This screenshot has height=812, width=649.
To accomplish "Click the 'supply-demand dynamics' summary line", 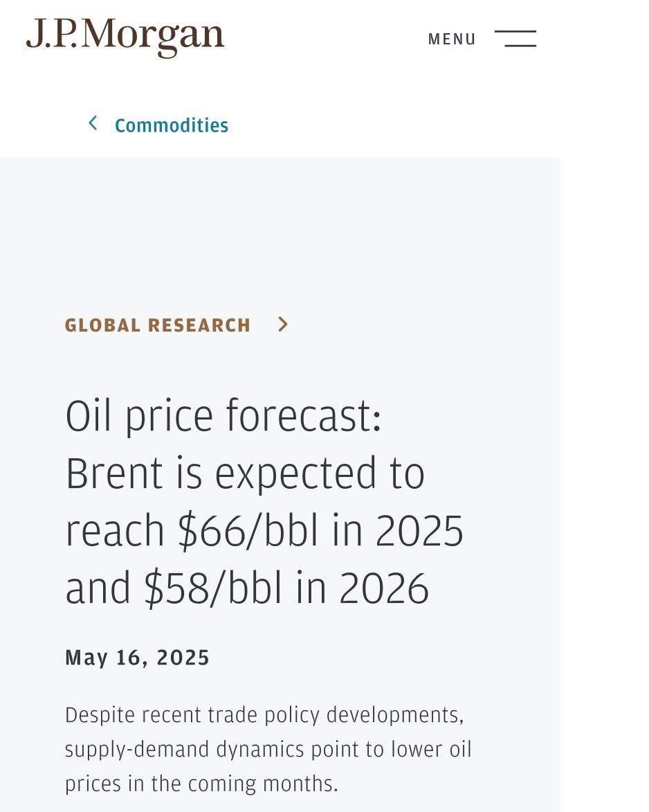I will 268,750.
